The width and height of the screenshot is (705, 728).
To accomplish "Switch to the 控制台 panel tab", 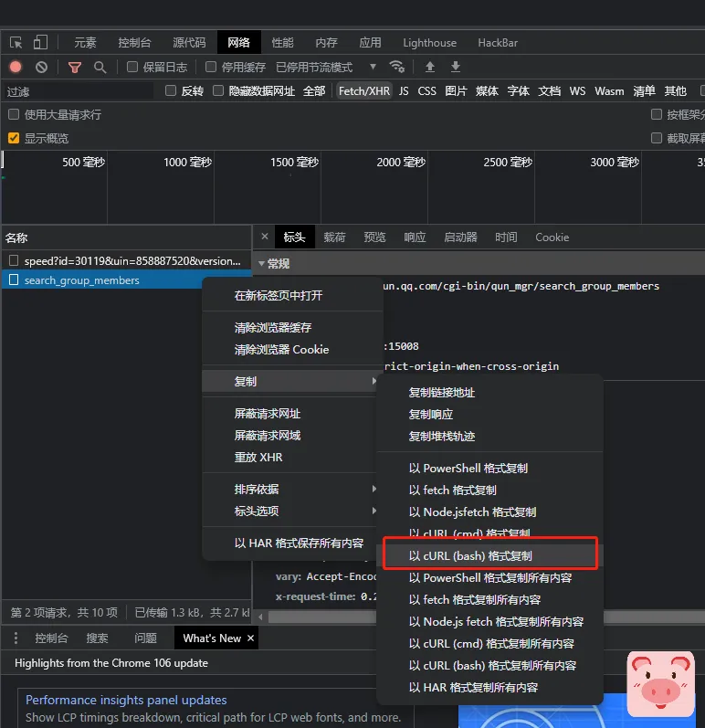I will point(134,43).
